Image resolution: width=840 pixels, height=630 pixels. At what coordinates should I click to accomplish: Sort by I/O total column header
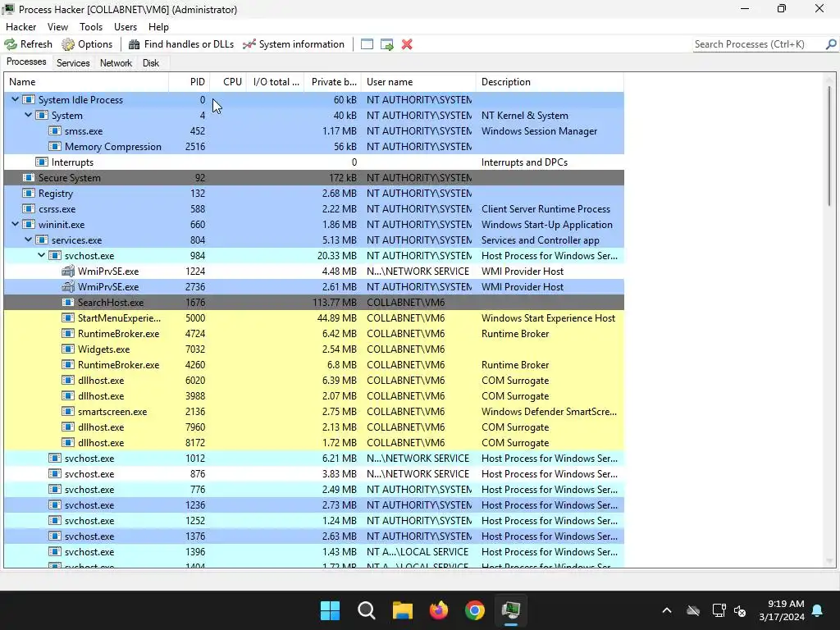pos(276,82)
